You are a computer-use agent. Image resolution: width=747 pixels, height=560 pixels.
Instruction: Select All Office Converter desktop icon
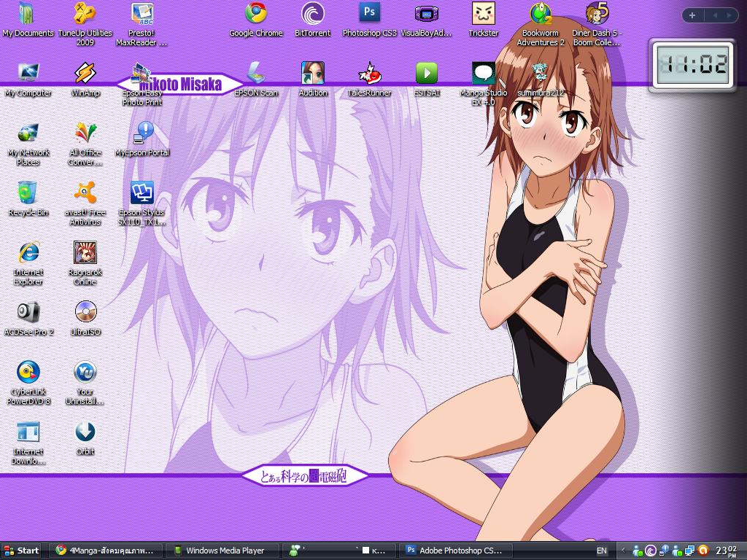pyautogui.click(x=85, y=144)
